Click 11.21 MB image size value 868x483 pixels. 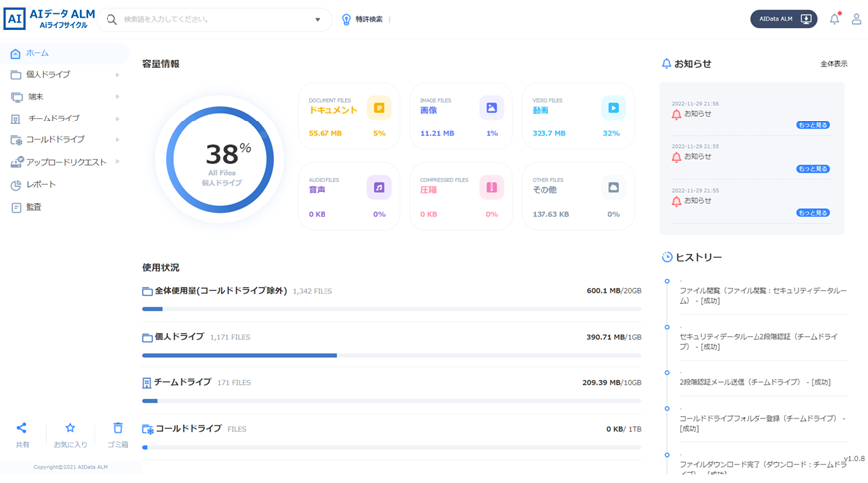tap(437, 134)
